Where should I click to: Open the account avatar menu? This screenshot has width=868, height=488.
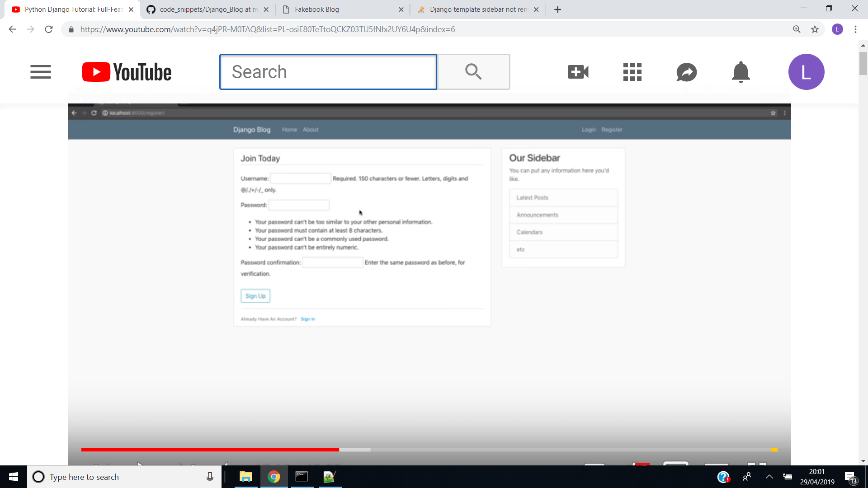coord(806,71)
